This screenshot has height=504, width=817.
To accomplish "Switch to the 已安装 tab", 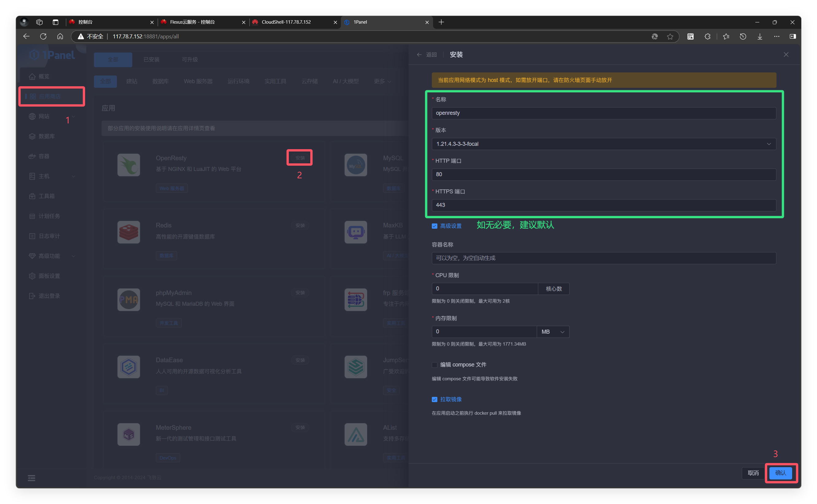I will 151,59.
